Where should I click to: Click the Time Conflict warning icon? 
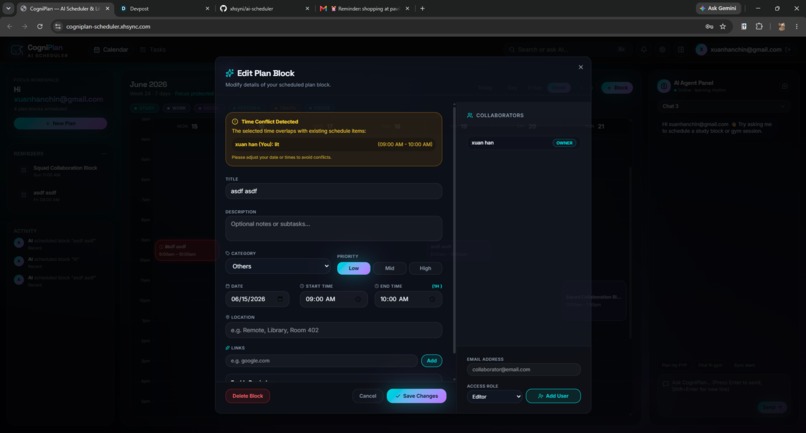pyautogui.click(x=235, y=122)
